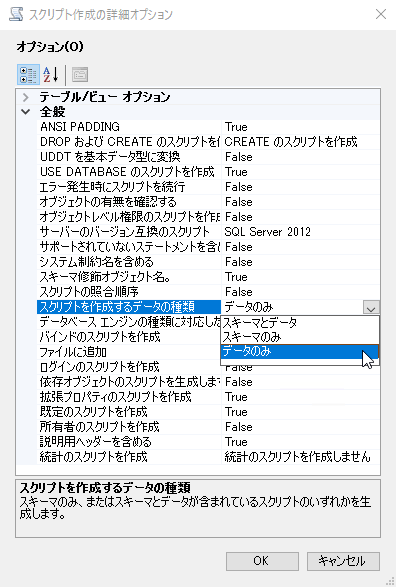396x587 pixels.
Task: Expand the テーブル/ビュー オプション category
Action: [25, 97]
